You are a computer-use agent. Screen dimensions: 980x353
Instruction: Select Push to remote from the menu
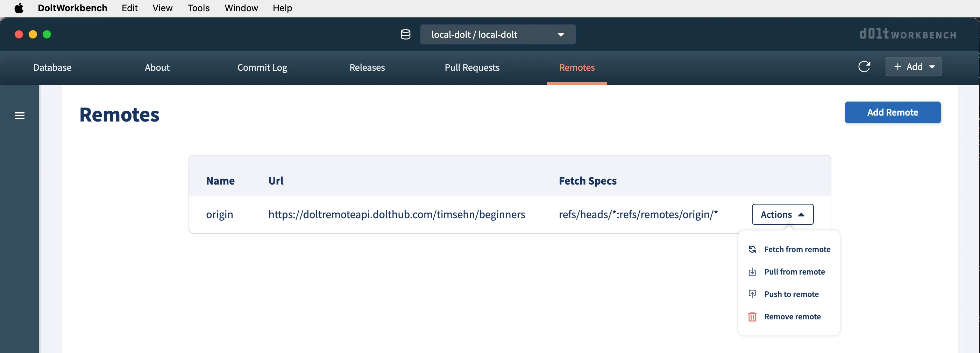791,294
